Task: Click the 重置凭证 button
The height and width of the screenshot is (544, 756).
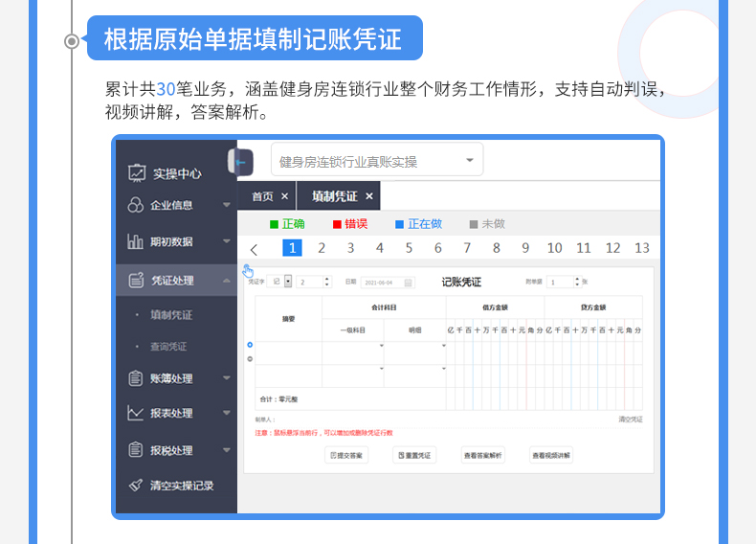Action: tap(414, 455)
